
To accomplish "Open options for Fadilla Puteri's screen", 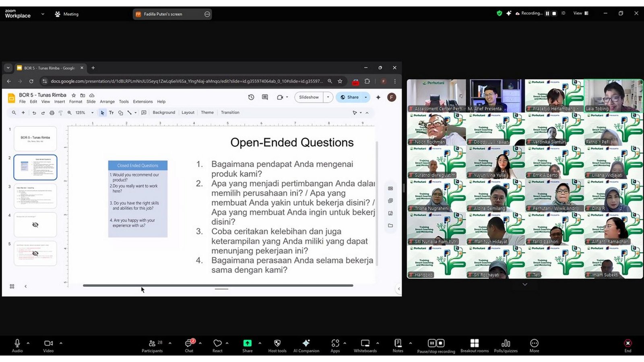I will [207, 14].
